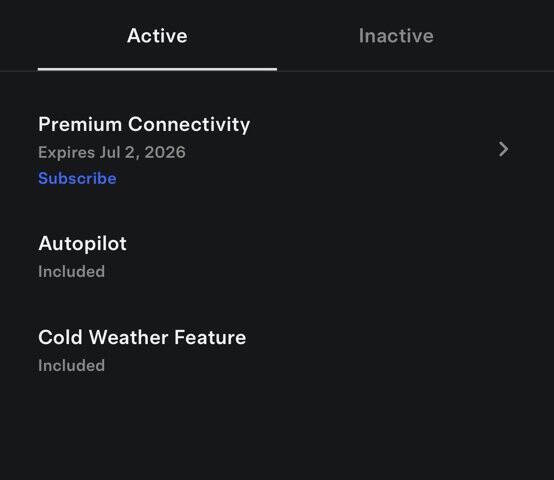
Task: Tap the Autopilot upgrade title
Action: [83, 244]
